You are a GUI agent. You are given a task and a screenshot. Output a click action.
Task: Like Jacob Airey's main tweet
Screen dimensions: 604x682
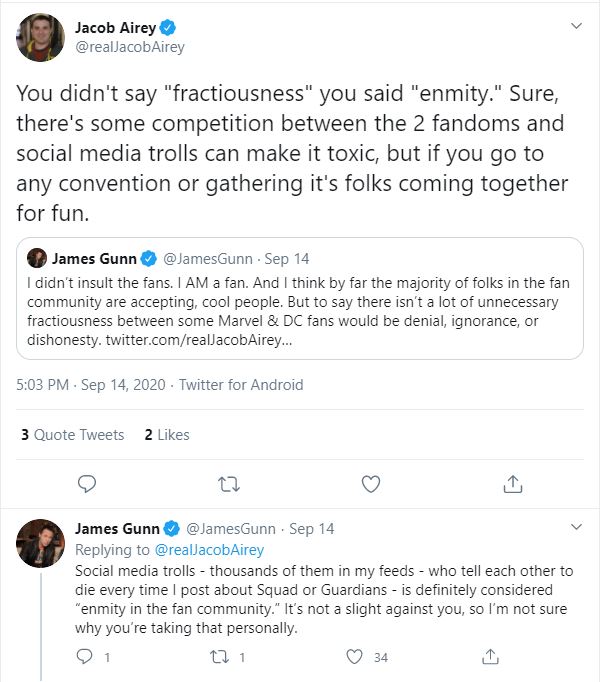[x=371, y=484]
